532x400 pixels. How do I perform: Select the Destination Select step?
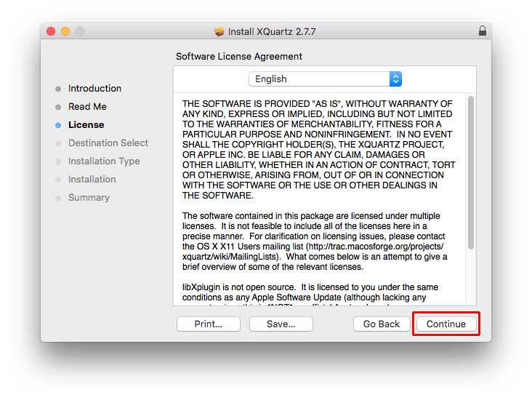(108, 143)
